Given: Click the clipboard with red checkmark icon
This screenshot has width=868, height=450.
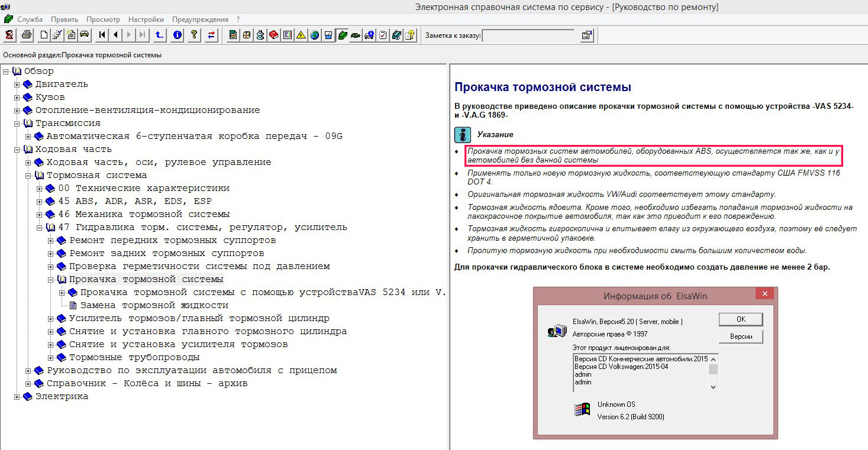Looking at the screenshot, I should coord(382,35).
